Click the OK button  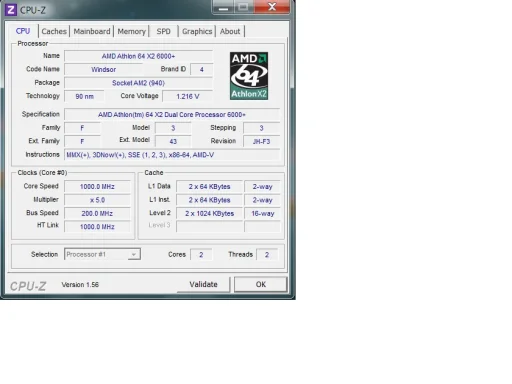click(261, 284)
